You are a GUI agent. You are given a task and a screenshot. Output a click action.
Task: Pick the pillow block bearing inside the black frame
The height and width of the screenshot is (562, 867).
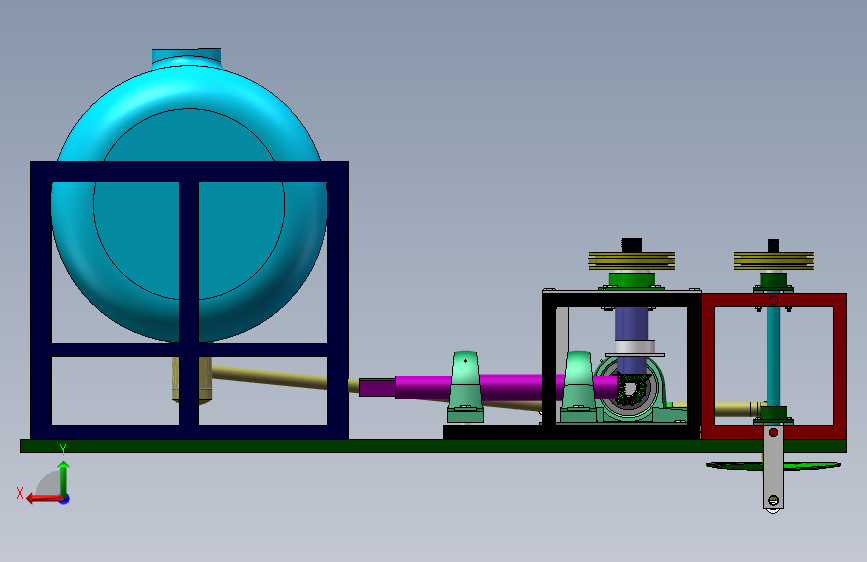[x=578, y=387]
